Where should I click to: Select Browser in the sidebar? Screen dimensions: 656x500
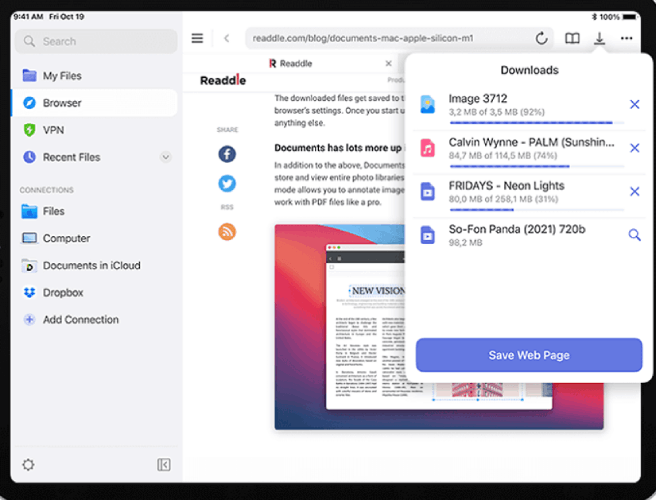point(95,103)
